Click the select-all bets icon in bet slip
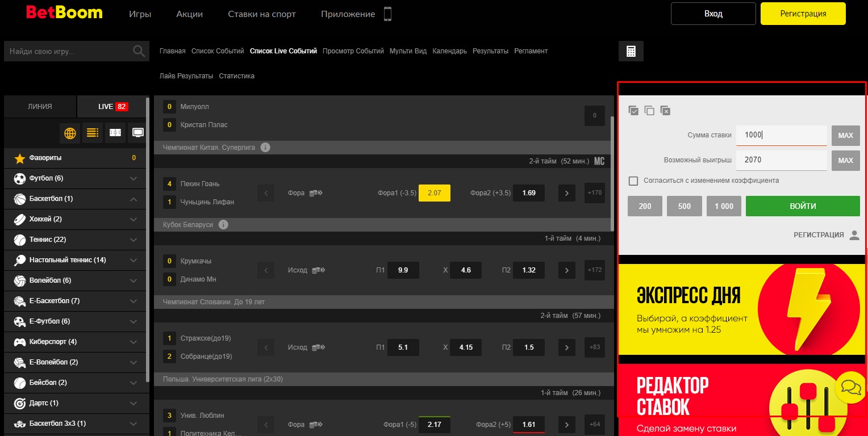868x436 pixels. [x=633, y=111]
